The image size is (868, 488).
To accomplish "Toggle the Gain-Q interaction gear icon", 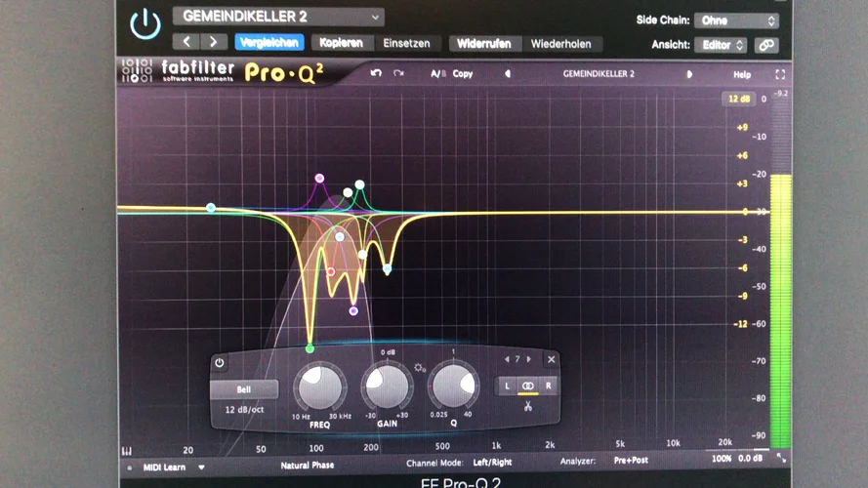I will 419,367.
